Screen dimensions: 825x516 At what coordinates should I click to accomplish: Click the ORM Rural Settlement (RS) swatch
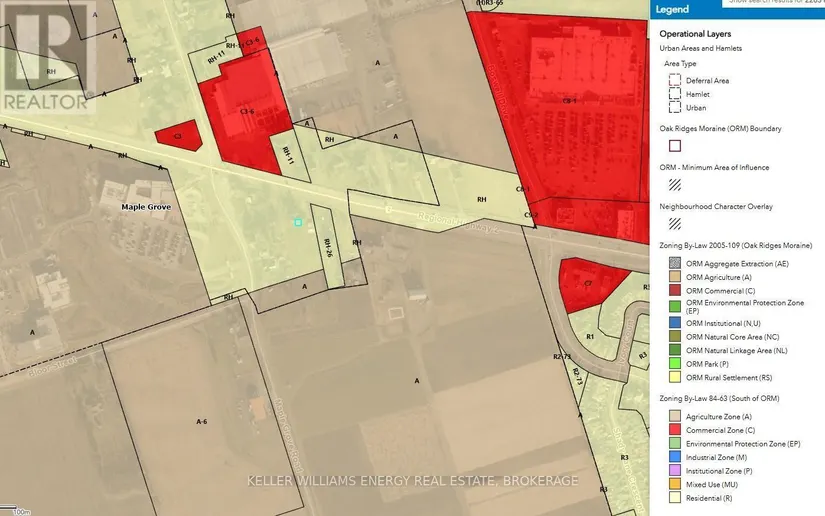675,377
